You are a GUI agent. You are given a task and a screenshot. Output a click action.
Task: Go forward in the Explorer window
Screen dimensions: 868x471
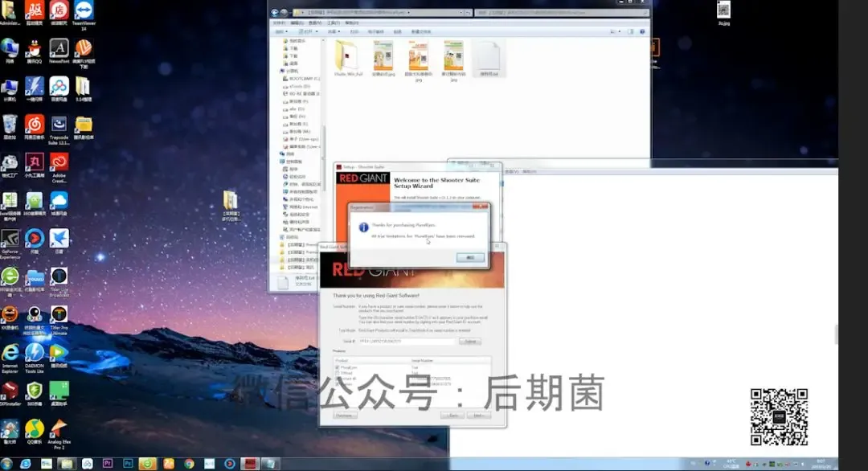[x=284, y=12]
